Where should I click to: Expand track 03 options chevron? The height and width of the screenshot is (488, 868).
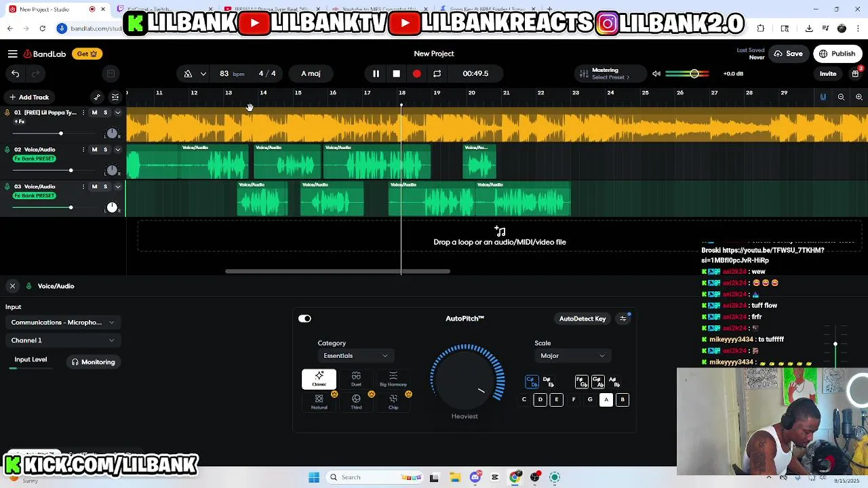point(118,186)
